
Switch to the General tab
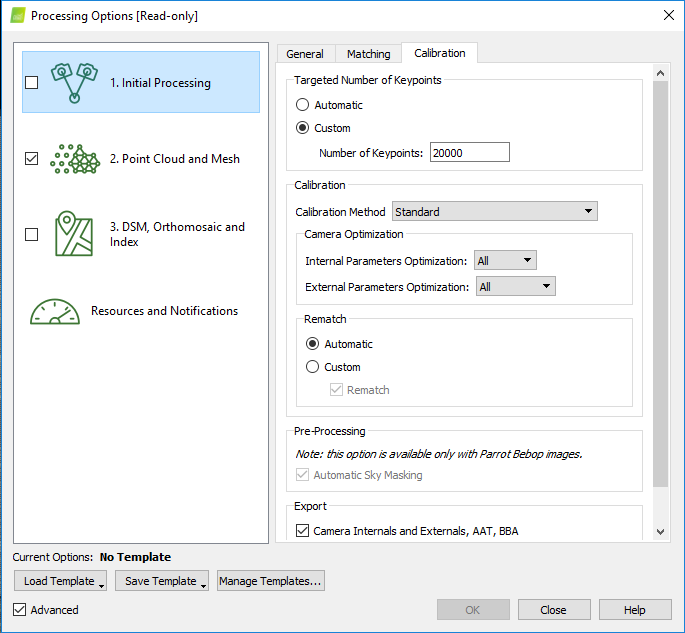coord(305,54)
